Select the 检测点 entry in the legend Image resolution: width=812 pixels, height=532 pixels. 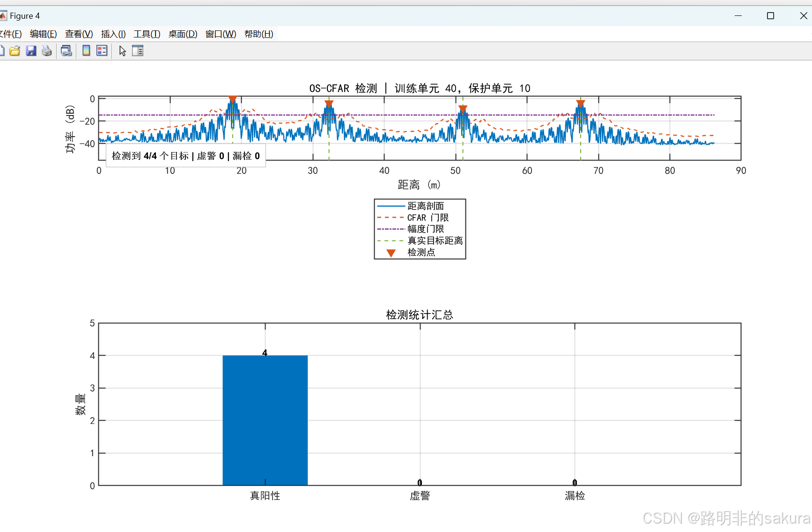point(420,253)
